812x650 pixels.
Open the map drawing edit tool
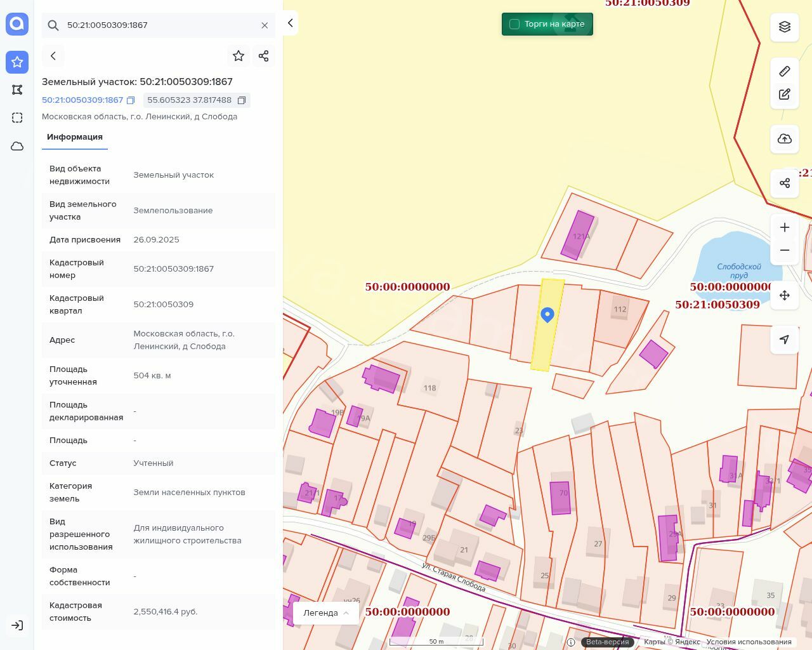click(785, 95)
